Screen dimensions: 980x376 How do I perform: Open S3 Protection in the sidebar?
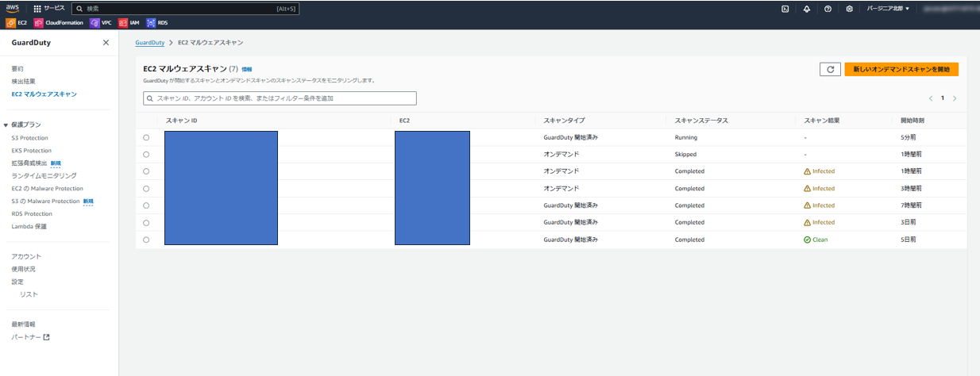click(30, 138)
